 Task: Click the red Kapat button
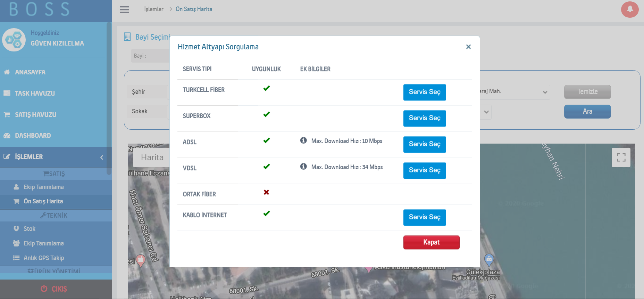tap(431, 242)
